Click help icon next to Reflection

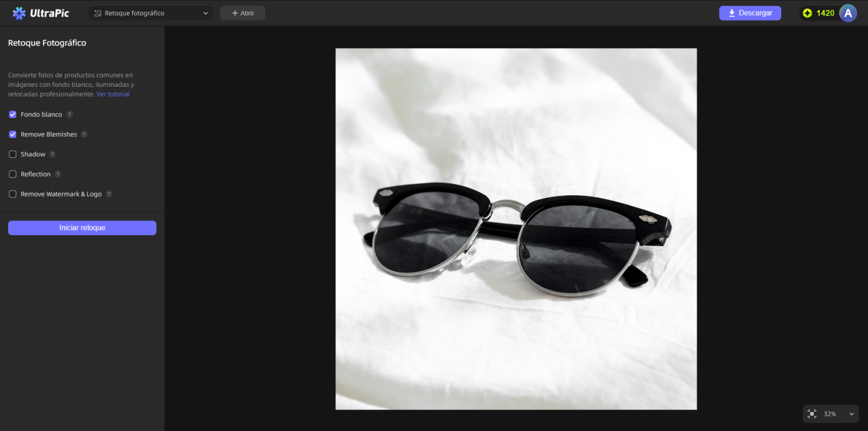tap(58, 174)
